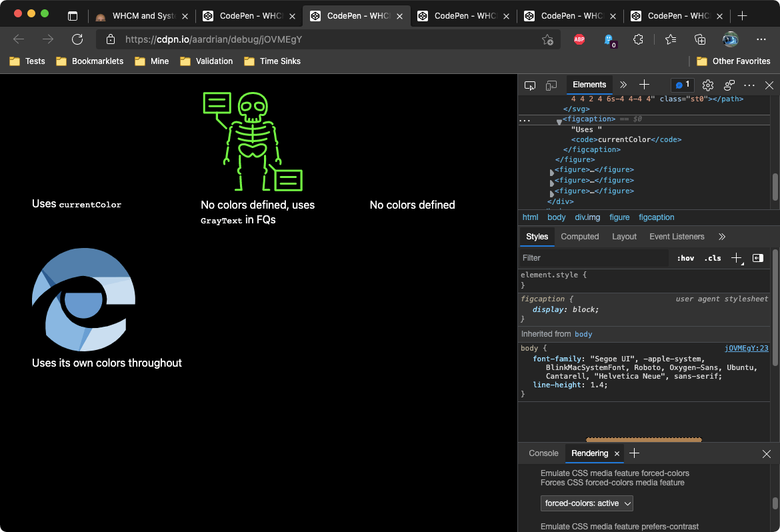Open DevTools feedback/experiments icon
The image size is (780, 532).
pos(729,85)
